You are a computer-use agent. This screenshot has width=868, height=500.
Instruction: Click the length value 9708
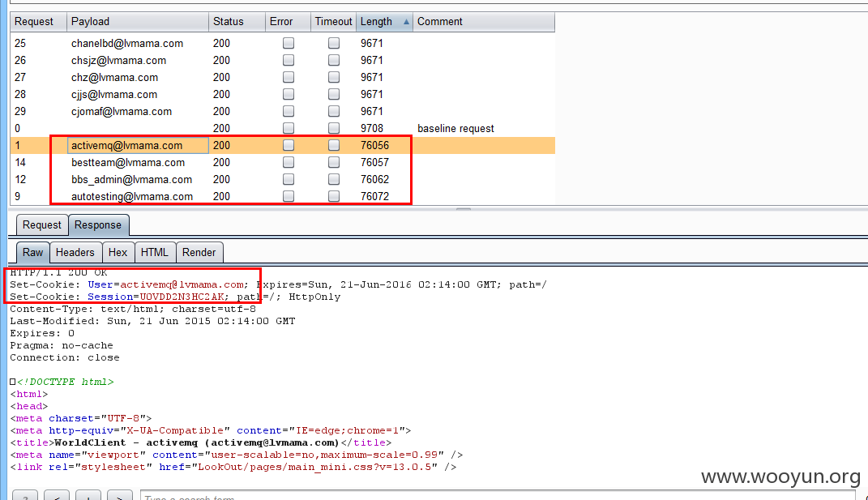[372, 129]
